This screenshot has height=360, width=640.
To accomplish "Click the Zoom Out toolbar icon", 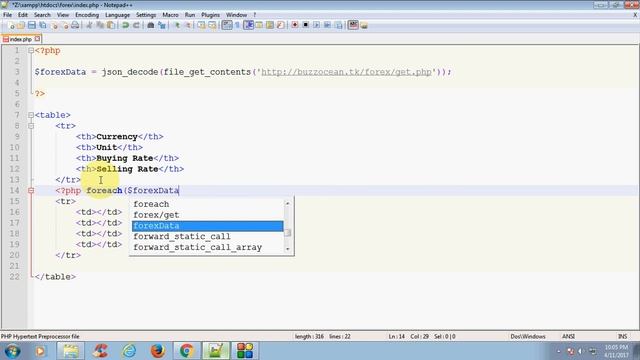I will coord(188,25).
